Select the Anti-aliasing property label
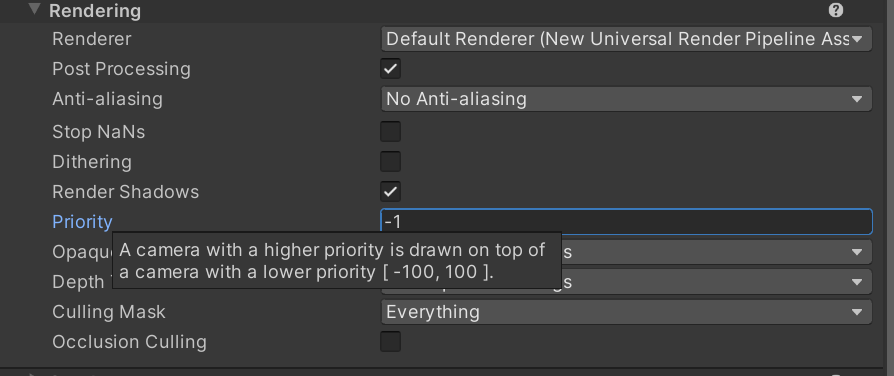894x376 pixels. coord(107,99)
